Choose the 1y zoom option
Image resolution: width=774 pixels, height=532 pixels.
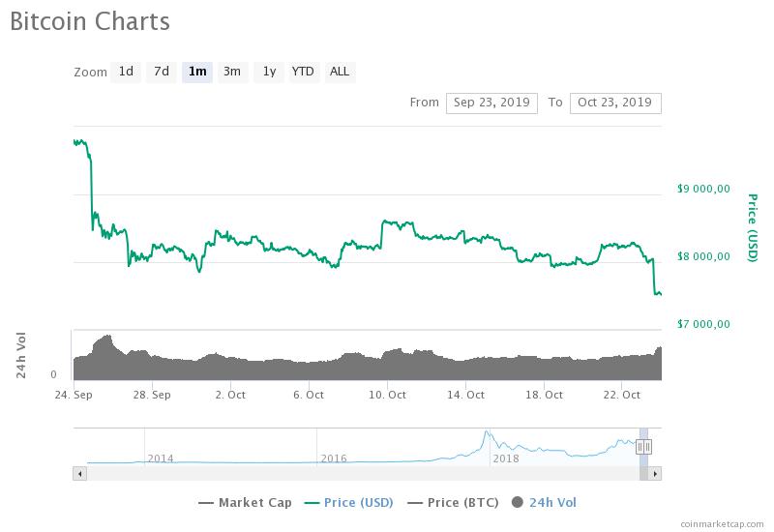tap(269, 72)
